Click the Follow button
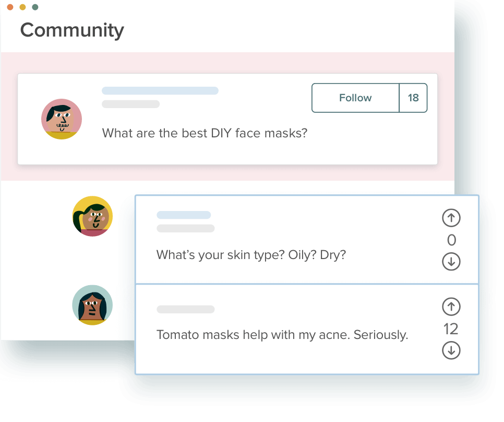 click(355, 98)
